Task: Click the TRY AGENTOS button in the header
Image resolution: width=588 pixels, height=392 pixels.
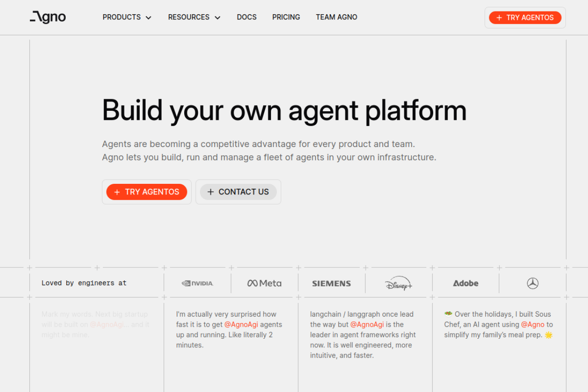Action: tap(525, 17)
